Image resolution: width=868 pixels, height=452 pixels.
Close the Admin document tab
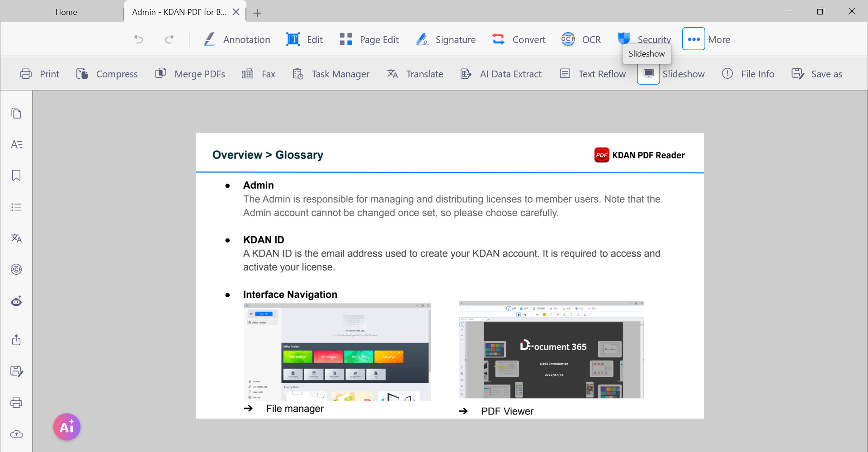[236, 12]
